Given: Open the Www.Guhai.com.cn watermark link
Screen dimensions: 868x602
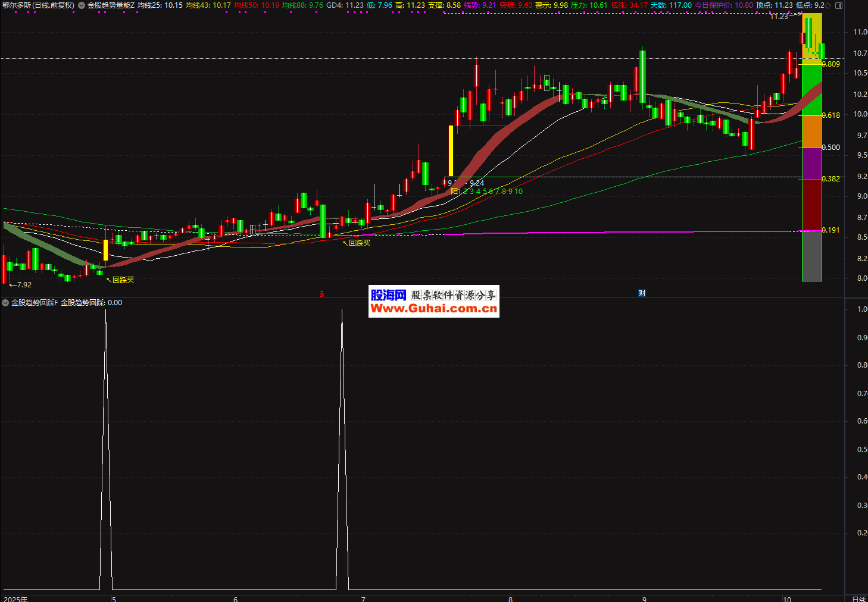Looking at the screenshot, I should (x=433, y=309).
